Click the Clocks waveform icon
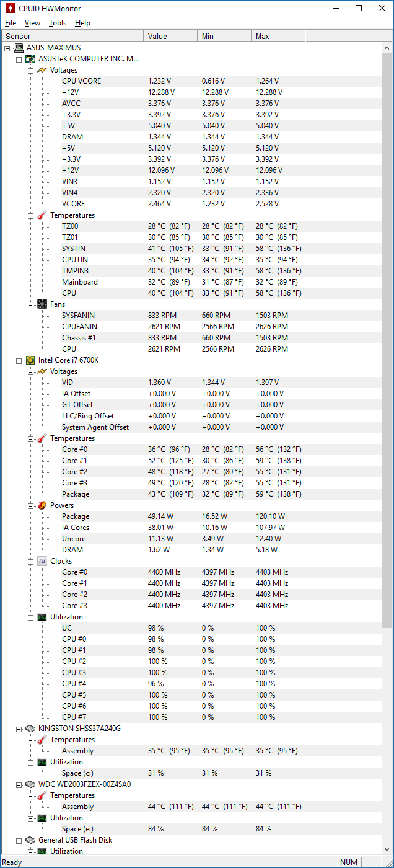Image resolution: width=394 pixels, height=868 pixels. (42, 561)
